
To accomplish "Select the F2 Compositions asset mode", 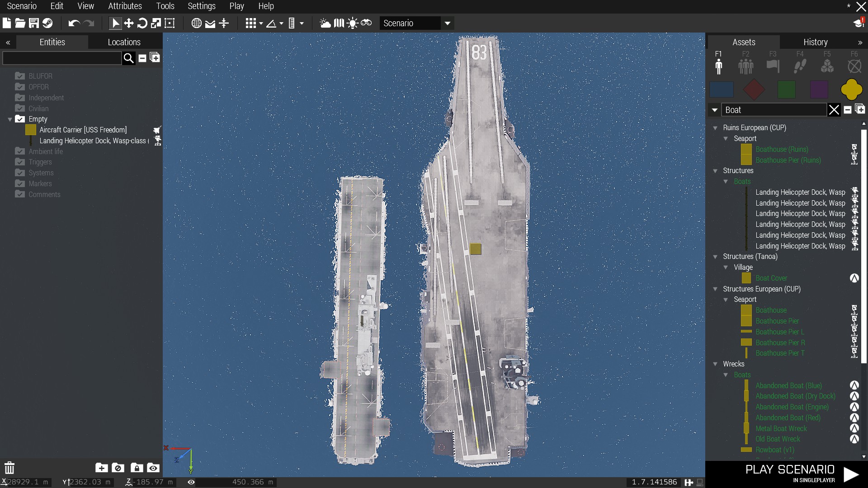I will (x=745, y=63).
